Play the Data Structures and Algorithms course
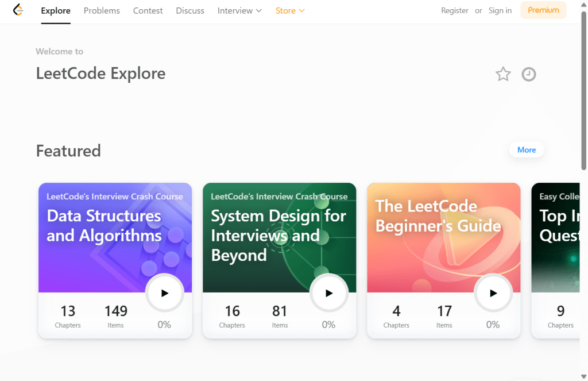Viewport: 588px width, 381px height. coord(165,293)
